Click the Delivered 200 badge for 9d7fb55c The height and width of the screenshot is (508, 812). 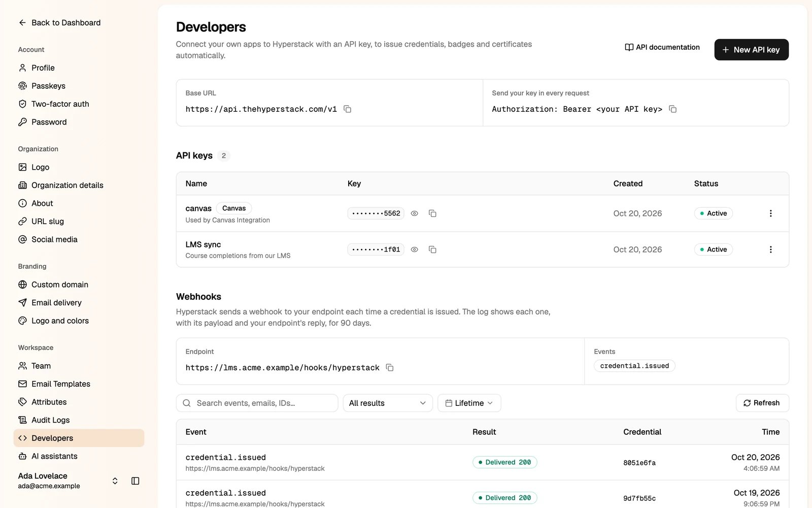coord(505,498)
